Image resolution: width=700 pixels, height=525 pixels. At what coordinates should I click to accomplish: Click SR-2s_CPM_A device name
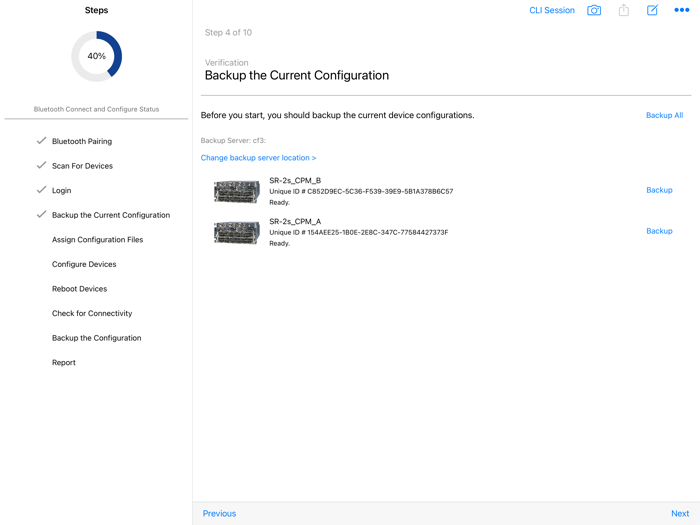[295, 221]
